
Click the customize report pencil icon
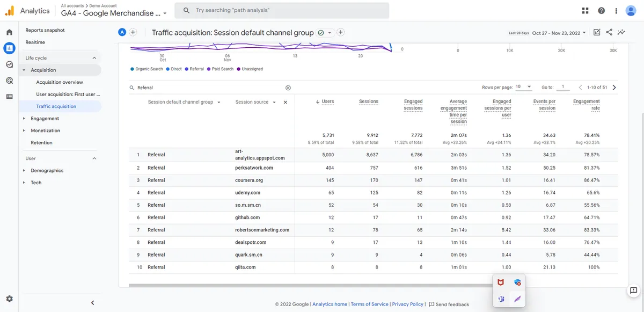tap(597, 32)
